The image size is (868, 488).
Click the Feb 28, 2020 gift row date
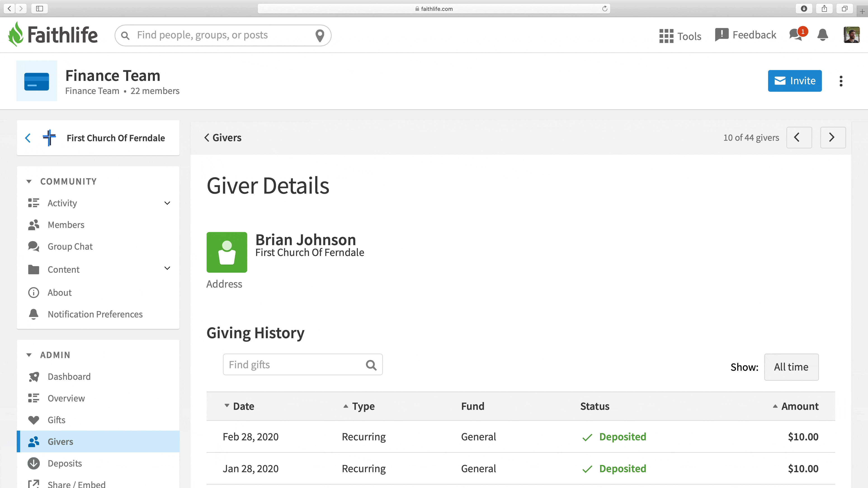coord(251,436)
